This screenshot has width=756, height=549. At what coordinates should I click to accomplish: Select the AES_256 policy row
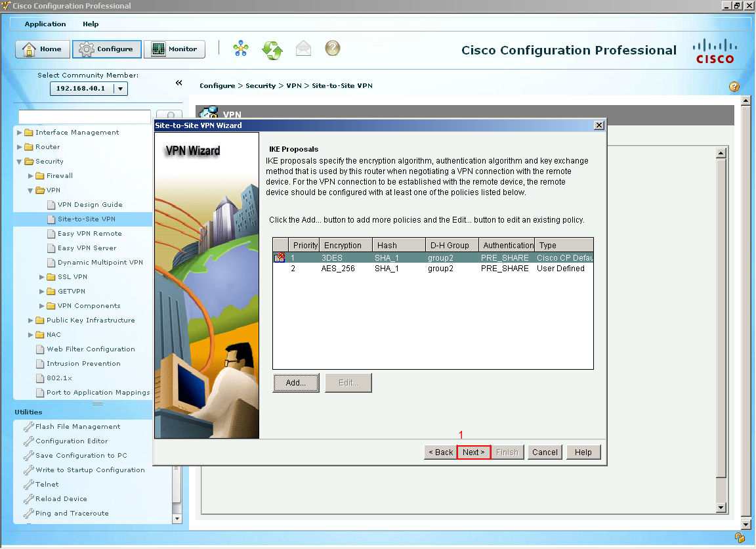(433, 269)
